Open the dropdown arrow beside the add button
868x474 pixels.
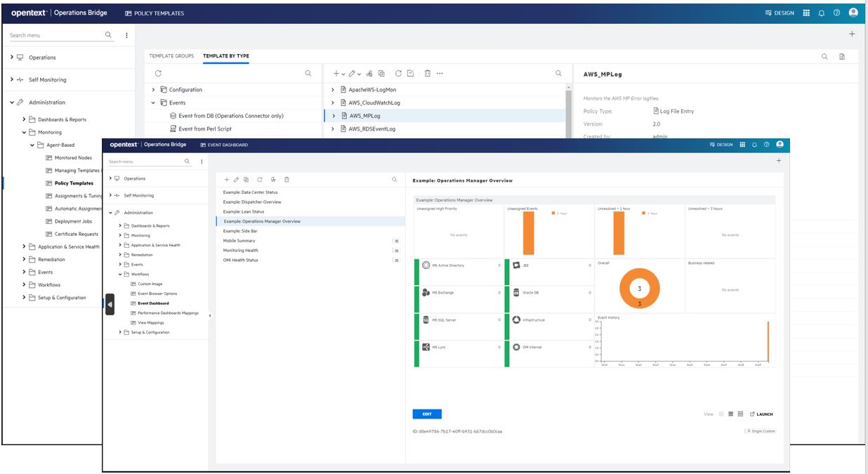[344, 72]
